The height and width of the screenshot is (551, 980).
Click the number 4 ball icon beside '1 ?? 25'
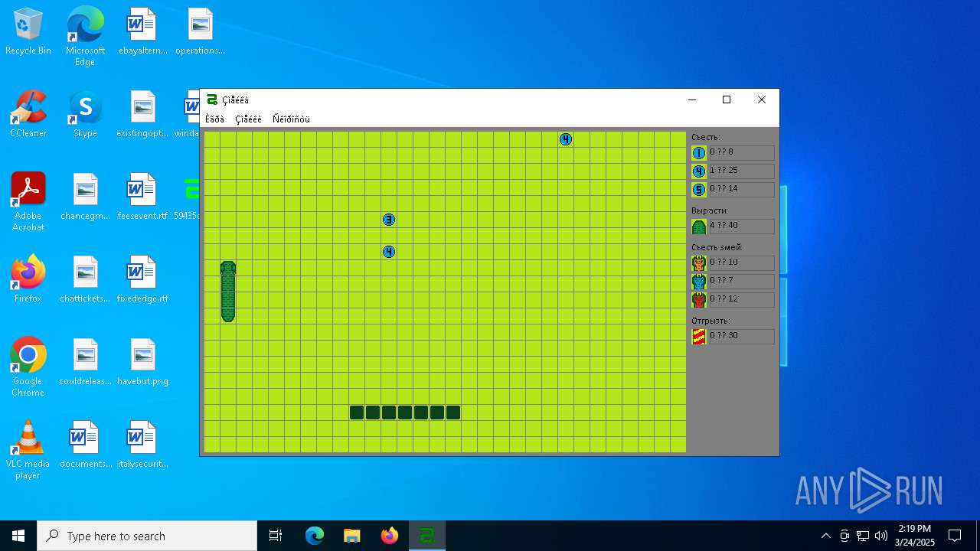(699, 171)
